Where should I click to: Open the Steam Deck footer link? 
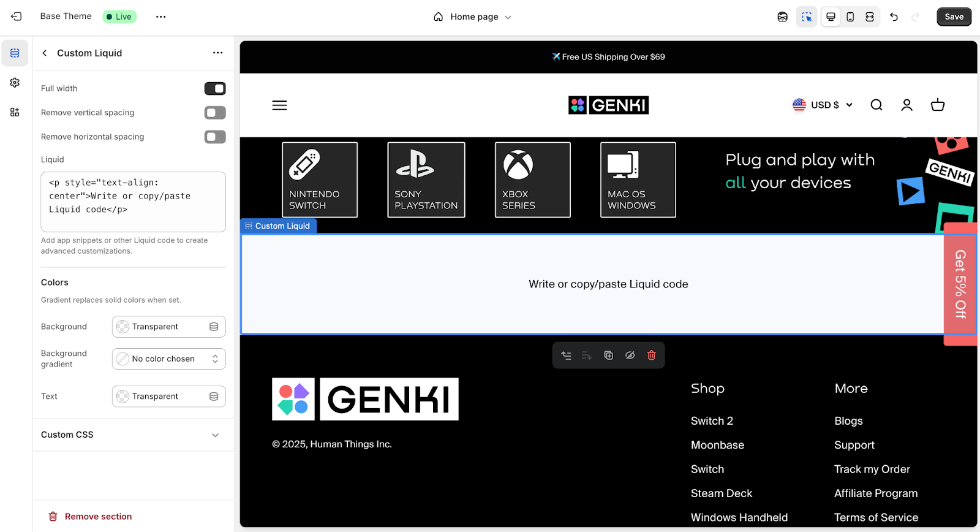click(x=722, y=493)
